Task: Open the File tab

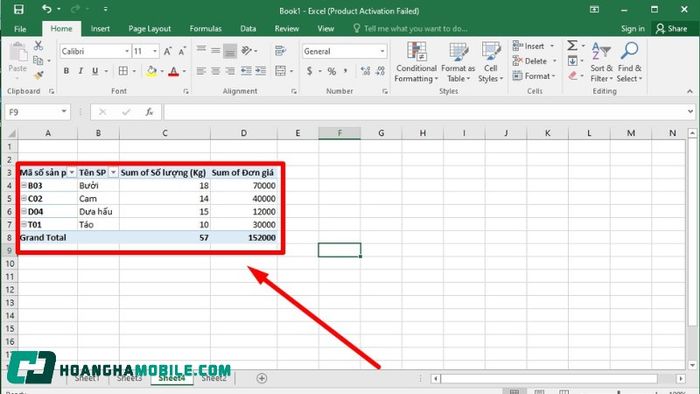Action: [20, 29]
